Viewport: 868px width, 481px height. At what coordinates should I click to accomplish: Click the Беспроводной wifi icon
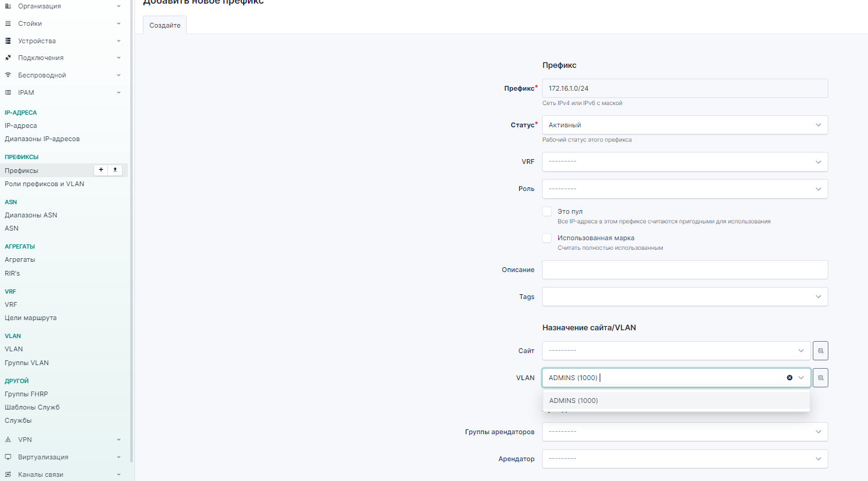8,75
